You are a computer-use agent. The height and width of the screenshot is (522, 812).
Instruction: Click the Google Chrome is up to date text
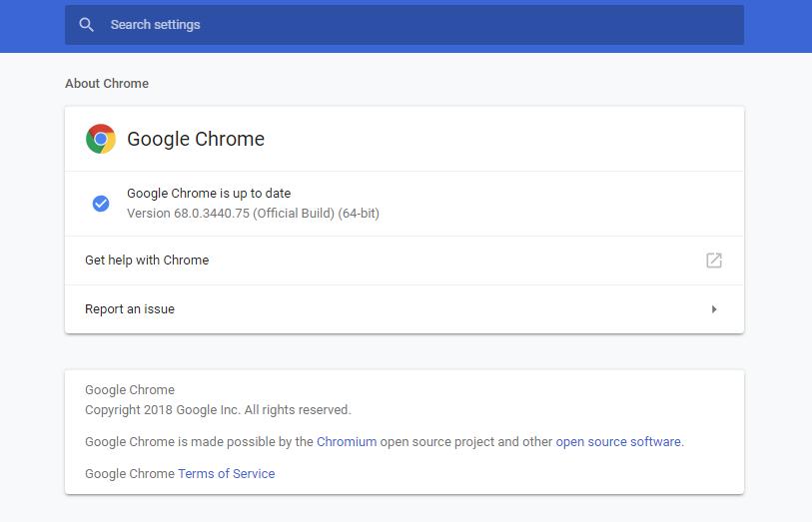pyautogui.click(x=209, y=193)
